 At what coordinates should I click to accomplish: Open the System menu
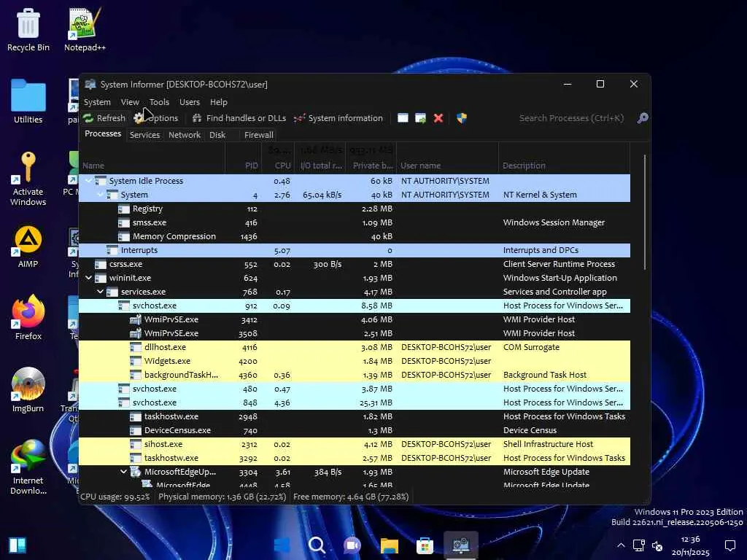click(97, 102)
